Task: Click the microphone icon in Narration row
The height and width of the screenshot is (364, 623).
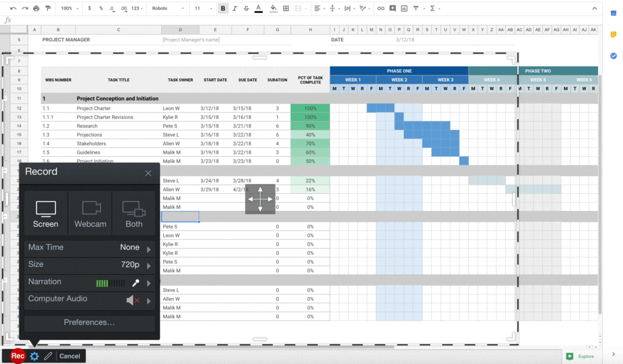Action: 136,283
